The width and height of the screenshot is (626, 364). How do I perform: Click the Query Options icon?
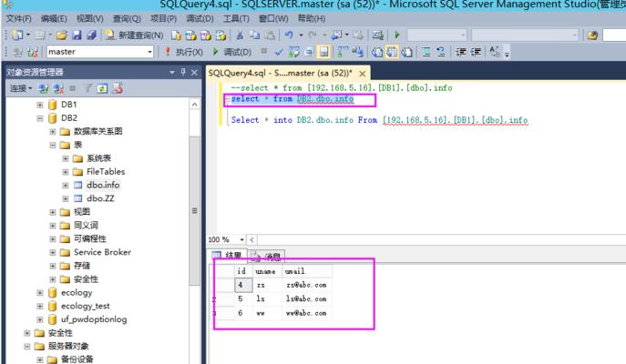[309, 52]
